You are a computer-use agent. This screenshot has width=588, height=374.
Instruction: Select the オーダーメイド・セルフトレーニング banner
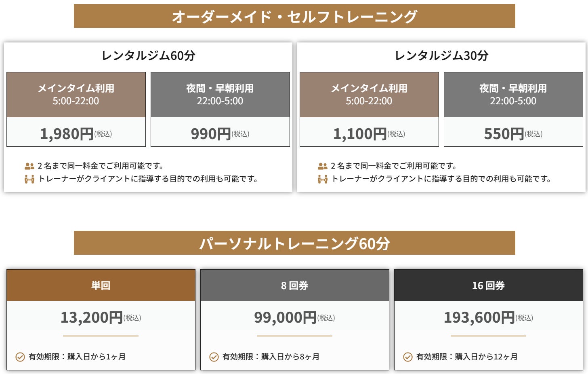[x=294, y=16]
